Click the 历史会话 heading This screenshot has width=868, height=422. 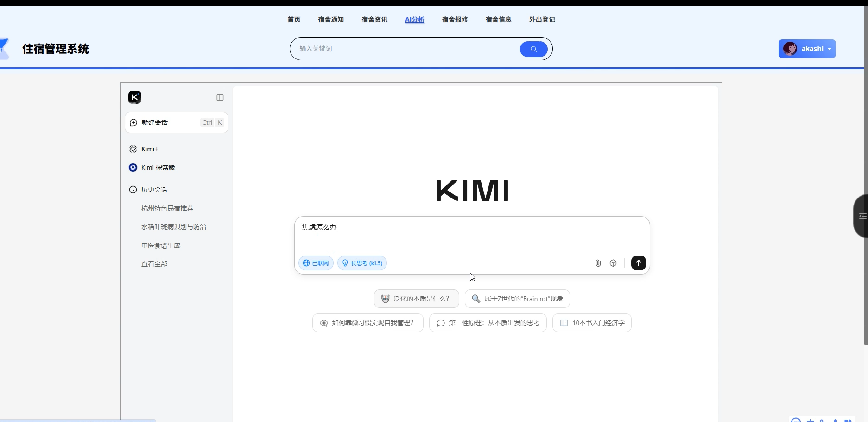point(154,190)
